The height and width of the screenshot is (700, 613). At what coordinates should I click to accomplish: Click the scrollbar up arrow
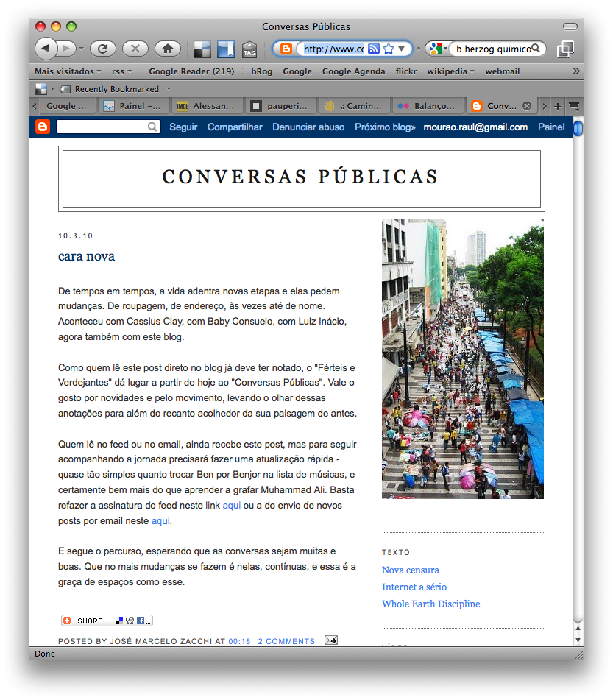[578, 628]
